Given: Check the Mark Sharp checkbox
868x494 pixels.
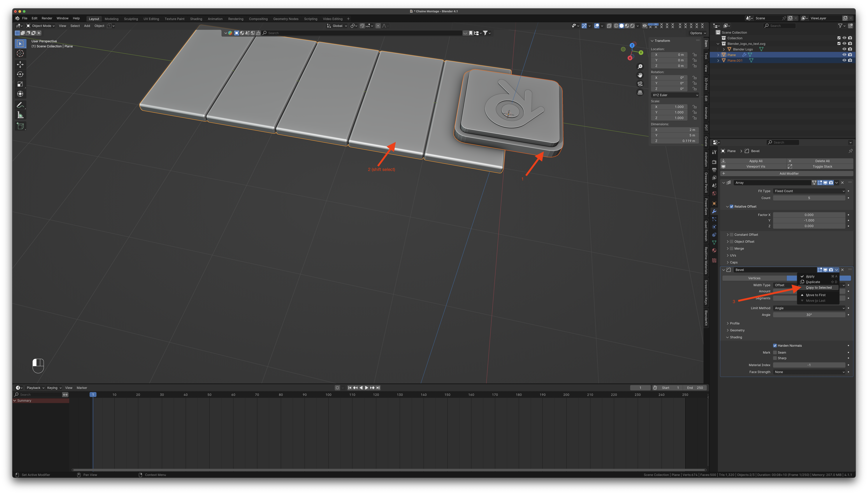Looking at the screenshot, I should tap(775, 358).
